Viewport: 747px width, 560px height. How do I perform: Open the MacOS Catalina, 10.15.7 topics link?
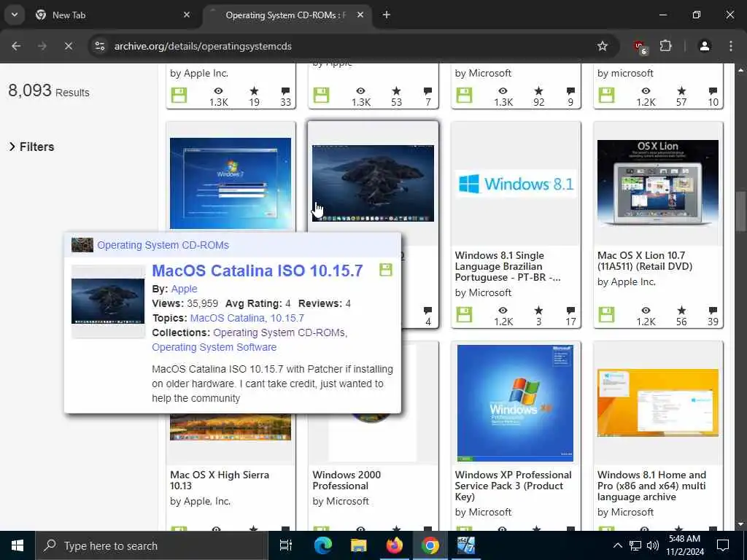[x=247, y=318]
